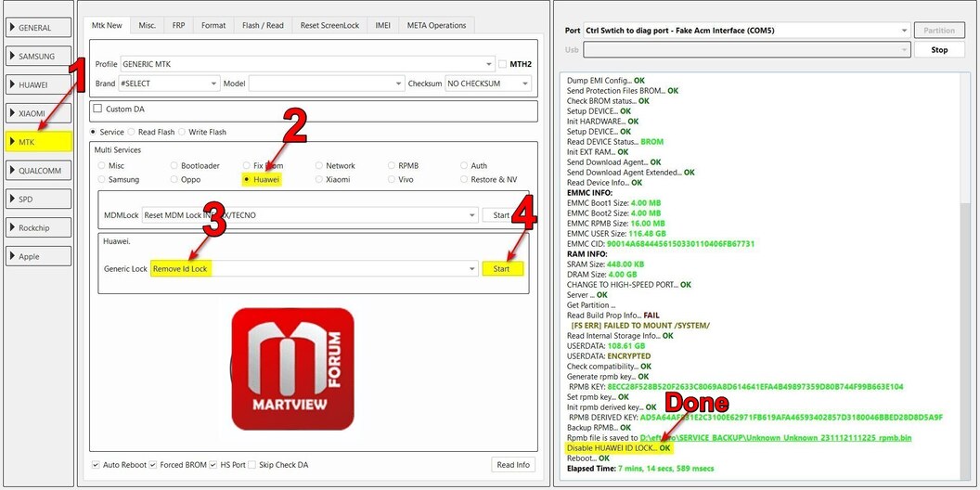Image resolution: width=980 pixels, height=490 pixels.
Task: Open the Apple sidebar section
Action: (38, 256)
